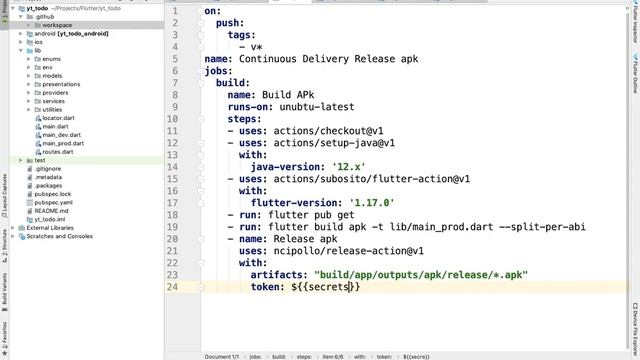Click the presentations folder icon

pos(38,84)
